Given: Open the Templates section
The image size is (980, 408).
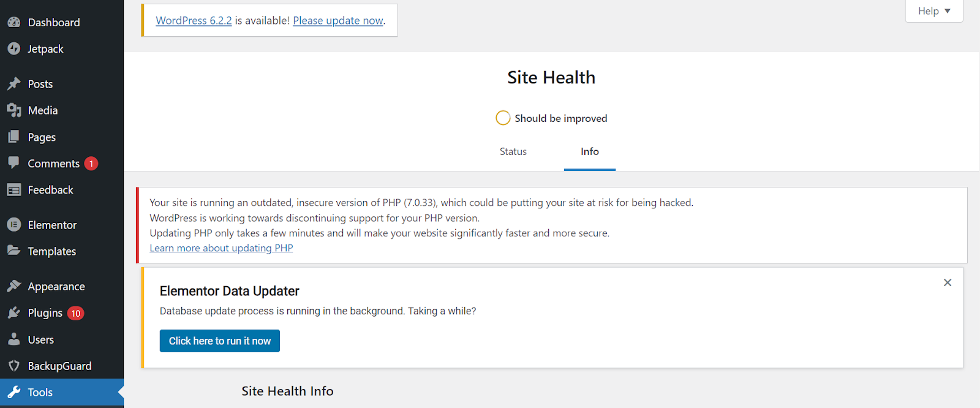Looking at the screenshot, I should pyautogui.click(x=51, y=251).
